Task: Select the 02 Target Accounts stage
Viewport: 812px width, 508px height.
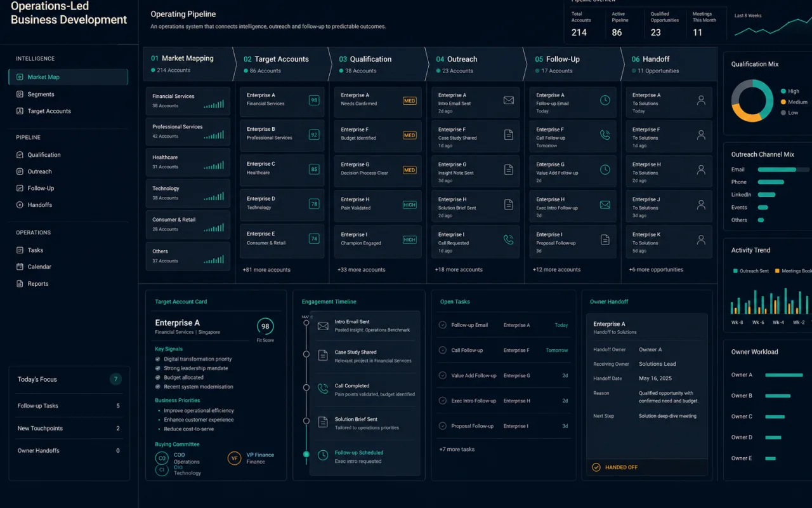Action: pyautogui.click(x=282, y=63)
